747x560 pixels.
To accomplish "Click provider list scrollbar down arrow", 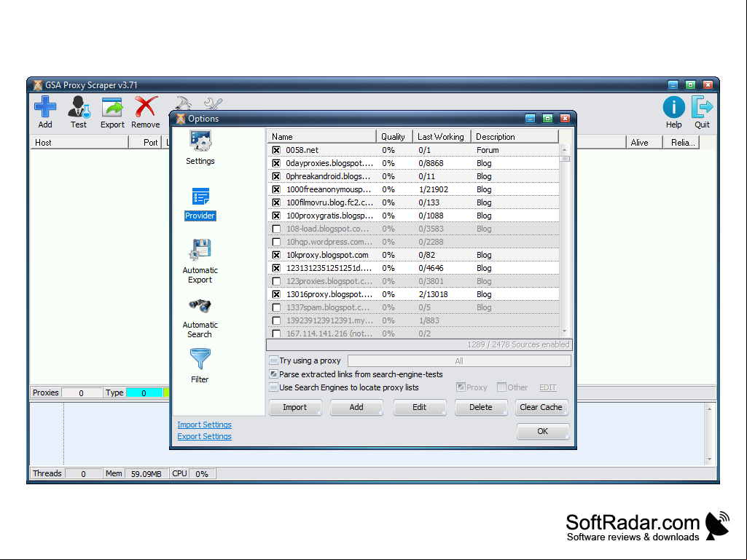I will tap(565, 331).
